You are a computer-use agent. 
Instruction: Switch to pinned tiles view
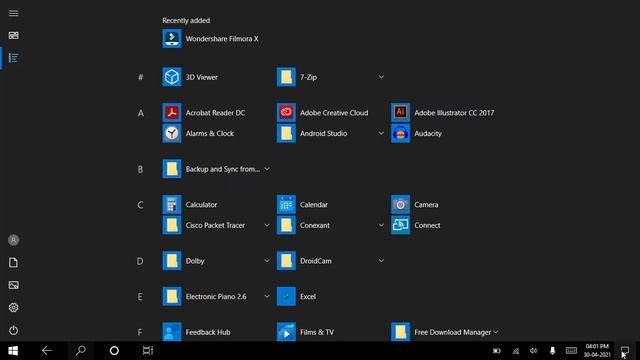coord(13,36)
